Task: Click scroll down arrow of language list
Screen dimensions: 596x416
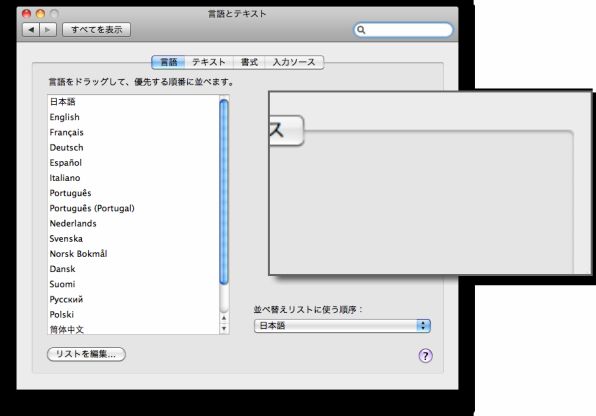Action: pyautogui.click(x=224, y=329)
